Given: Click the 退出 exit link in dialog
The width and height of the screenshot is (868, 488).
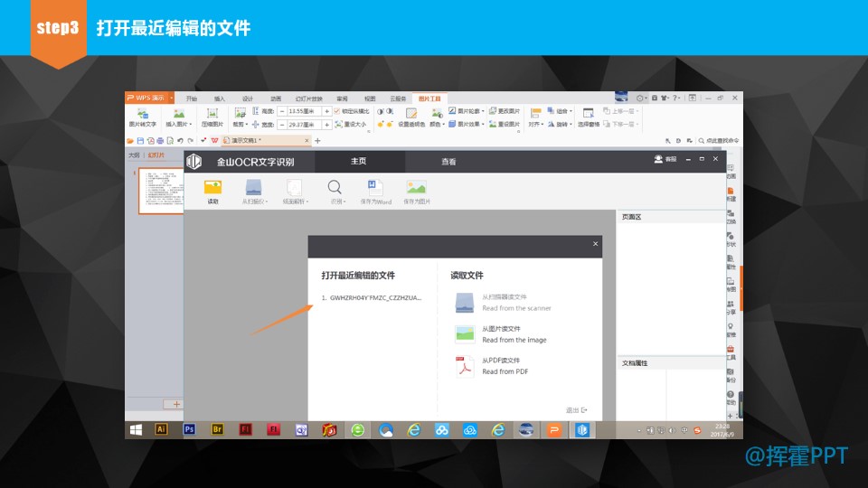Looking at the screenshot, I should pyautogui.click(x=577, y=409).
